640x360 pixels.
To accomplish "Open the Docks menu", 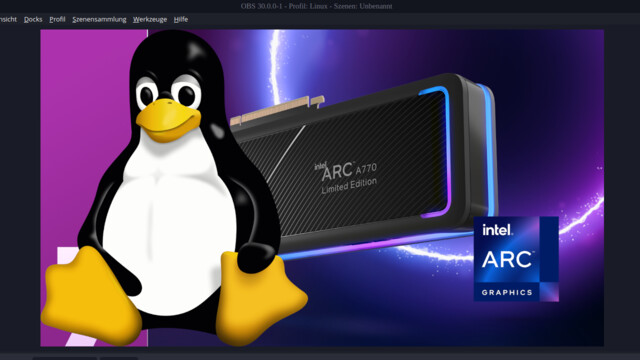I will (33, 19).
